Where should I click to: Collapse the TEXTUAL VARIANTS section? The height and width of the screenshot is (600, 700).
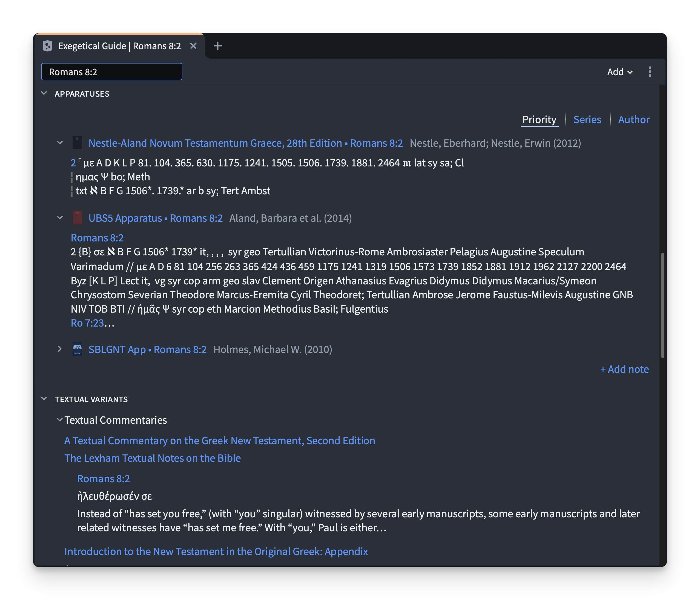pyautogui.click(x=44, y=399)
